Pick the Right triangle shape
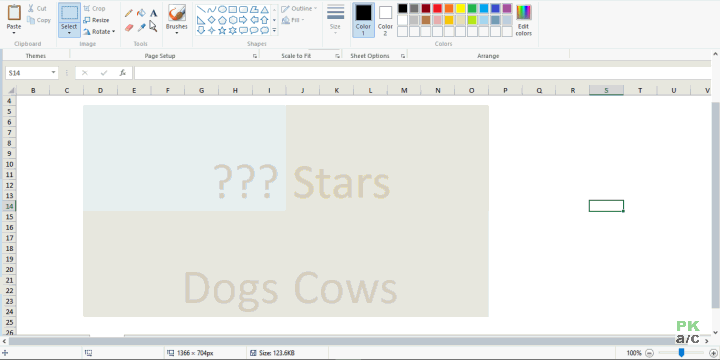 point(201,20)
